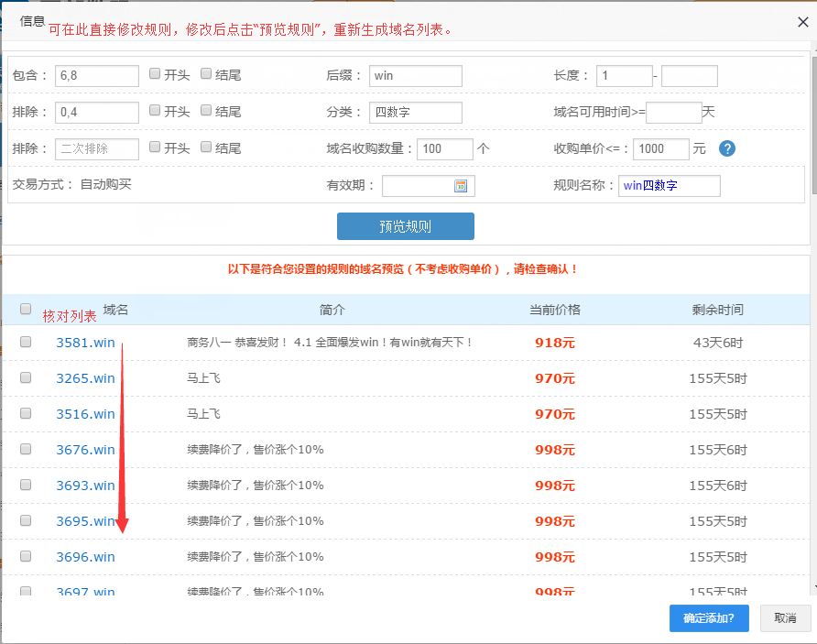Enable 结尾 option in the 包含 row
817x644 pixels.
(206, 74)
